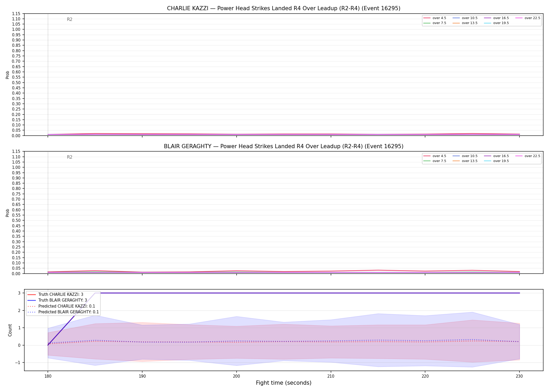Click the R2 label in Kazzi chart
This screenshot has height=392, width=549.
tap(70, 19)
